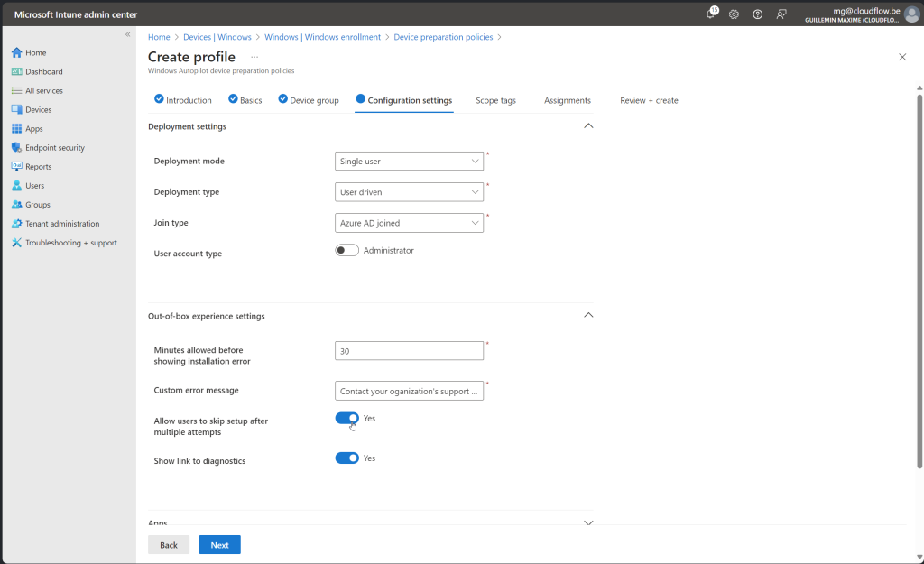Click the Troubleshooting + support wrench icon

coord(16,243)
